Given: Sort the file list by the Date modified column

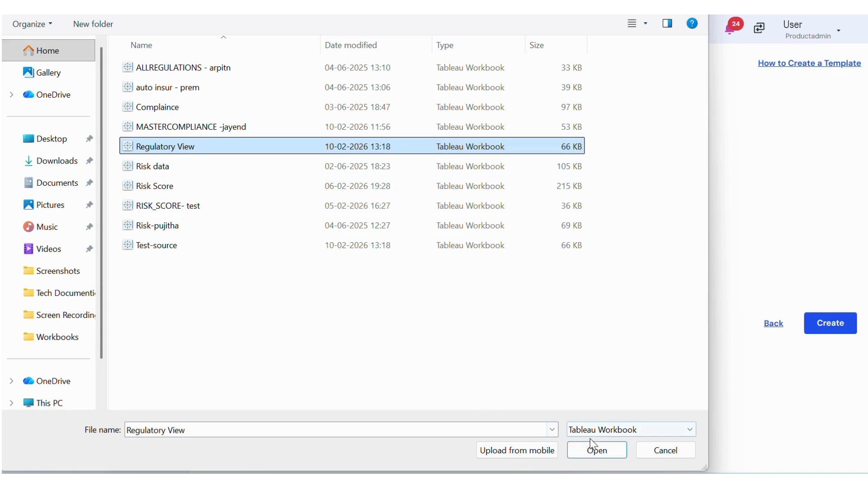Looking at the screenshot, I should pos(351,45).
